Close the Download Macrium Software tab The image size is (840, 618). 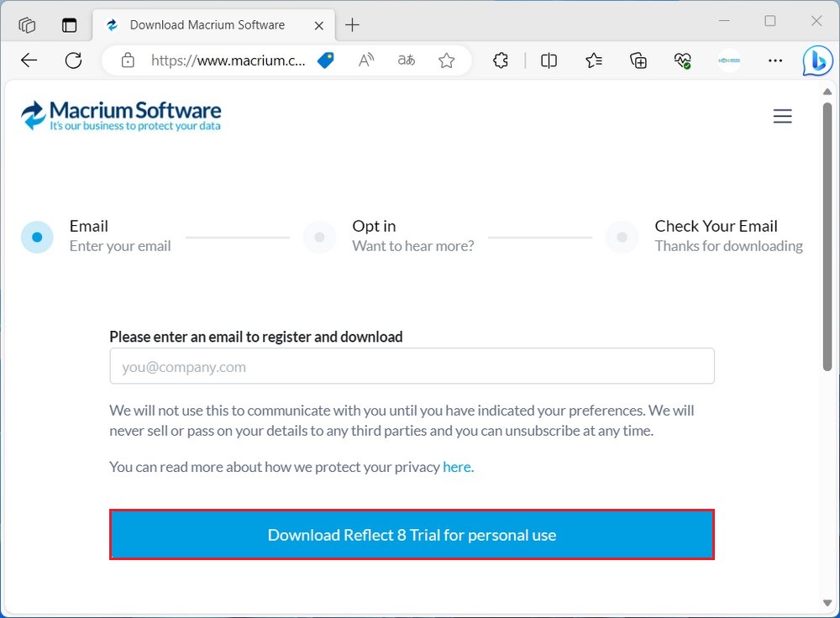pyautogui.click(x=318, y=25)
